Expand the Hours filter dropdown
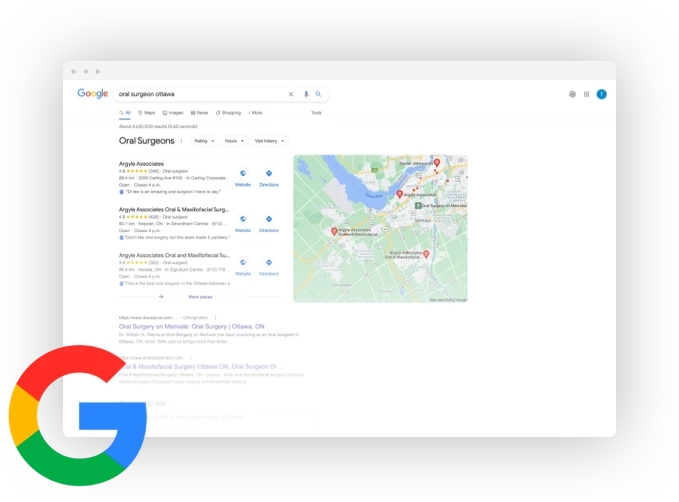Image resolution: width=679 pixels, height=502 pixels. click(x=235, y=141)
